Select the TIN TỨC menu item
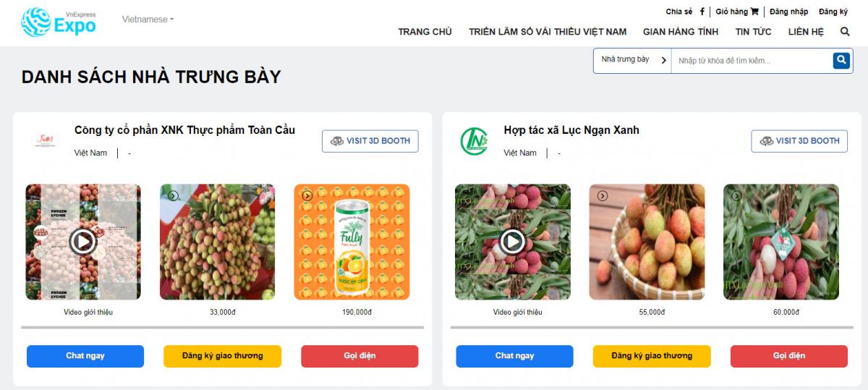Screen dimensions: 868x390 click(x=753, y=32)
